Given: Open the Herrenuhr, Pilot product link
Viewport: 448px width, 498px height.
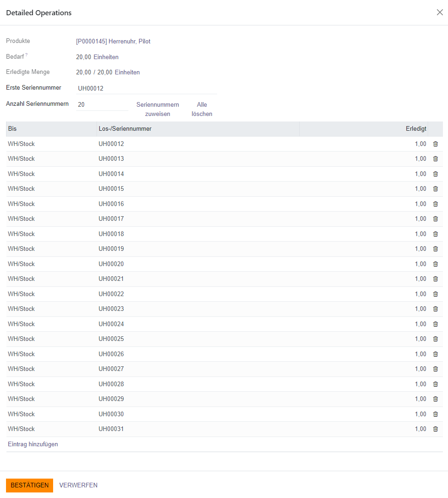Looking at the screenshot, I should click(x=113, y=42).
